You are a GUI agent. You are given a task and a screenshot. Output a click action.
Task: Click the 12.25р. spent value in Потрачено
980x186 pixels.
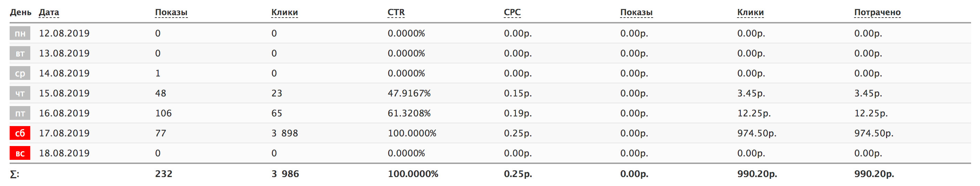pos(871,113)
